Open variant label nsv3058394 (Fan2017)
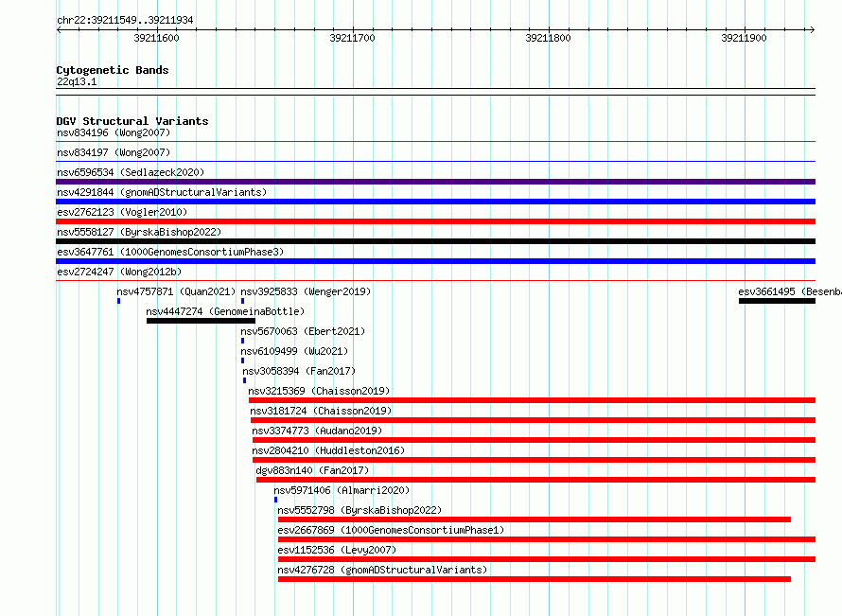The width and height of the screenshot is (842, 616). pyautogui.click(x=299, y=371)
